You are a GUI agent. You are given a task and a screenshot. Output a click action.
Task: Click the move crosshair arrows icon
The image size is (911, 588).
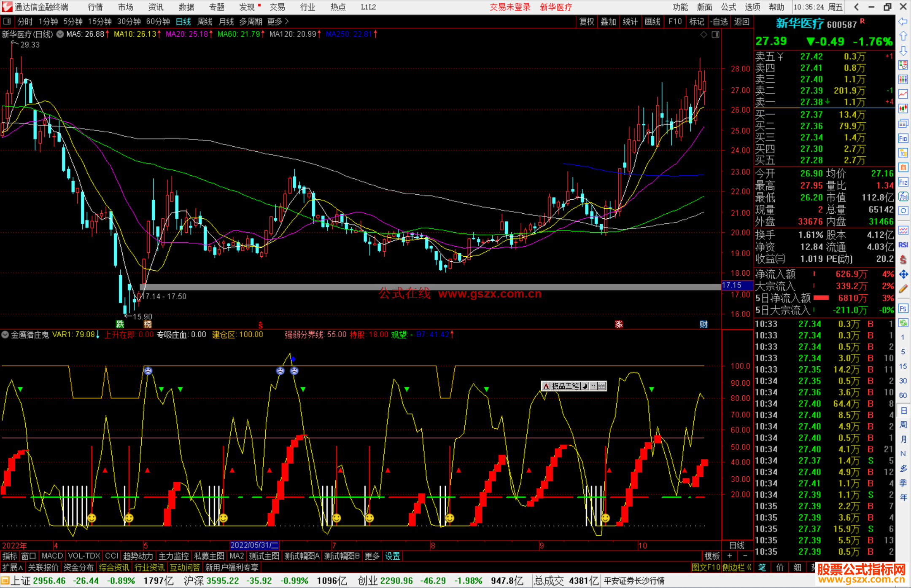(903, 274)
